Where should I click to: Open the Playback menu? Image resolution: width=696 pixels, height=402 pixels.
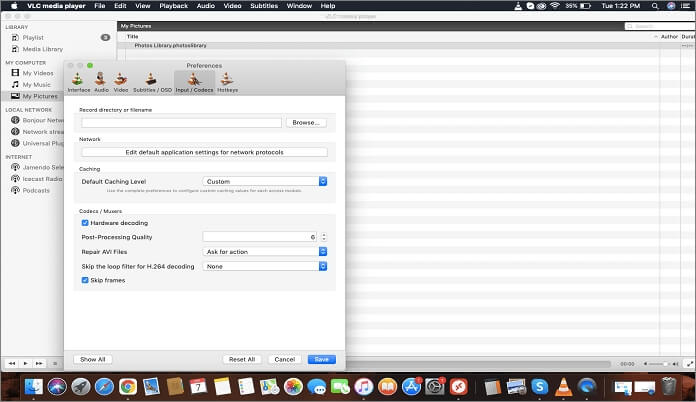173,6
